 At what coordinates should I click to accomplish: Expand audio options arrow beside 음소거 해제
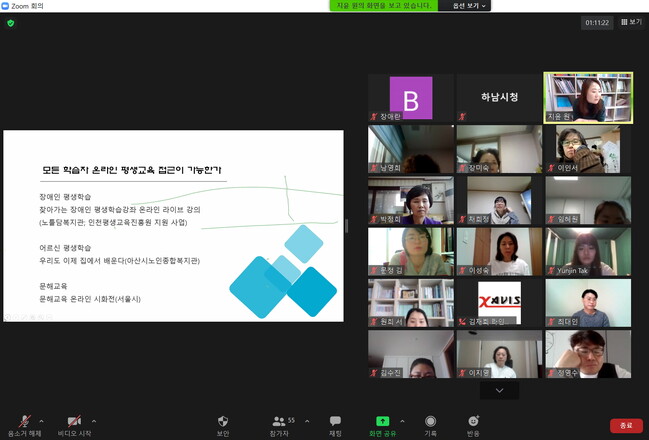(46, 421)
